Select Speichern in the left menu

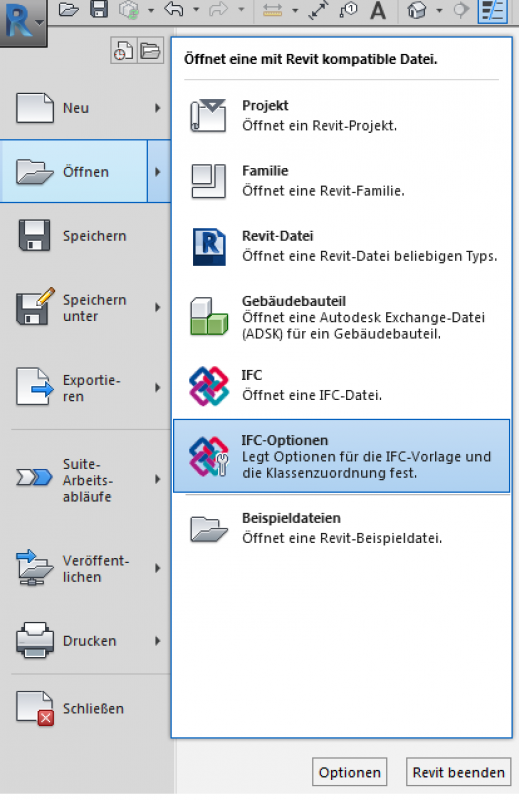85,236
